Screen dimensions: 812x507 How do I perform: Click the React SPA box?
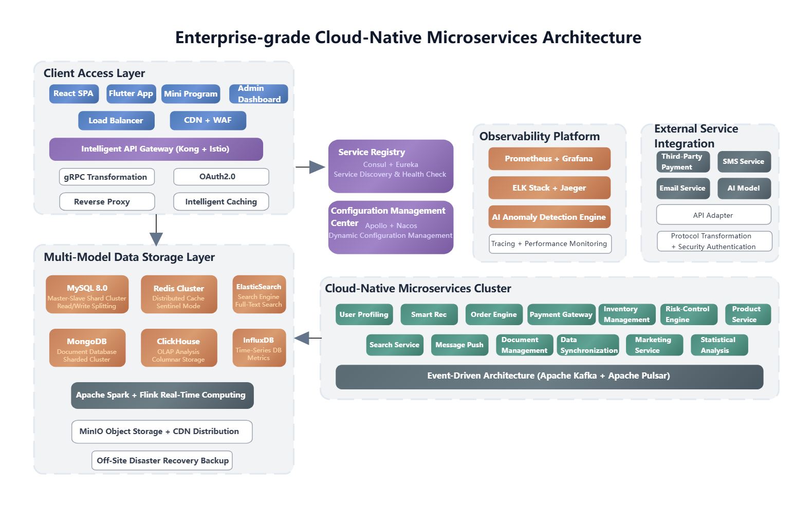[x=73, y=93]
